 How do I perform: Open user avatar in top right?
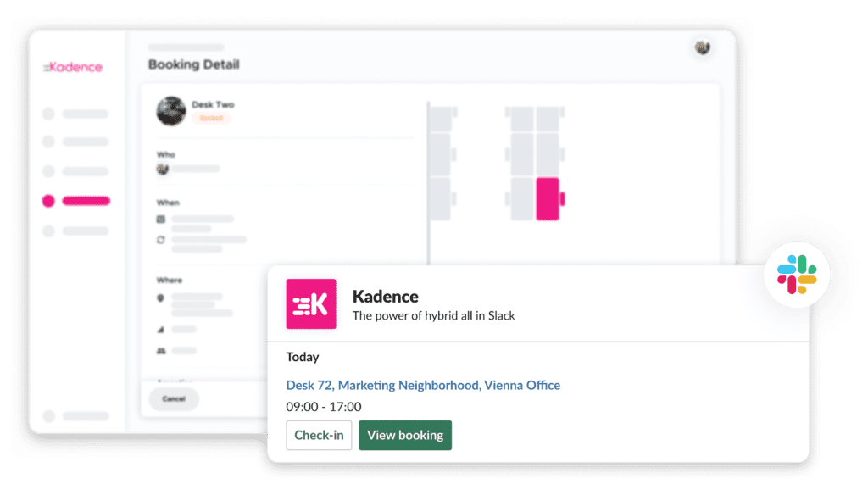[703, 47]
